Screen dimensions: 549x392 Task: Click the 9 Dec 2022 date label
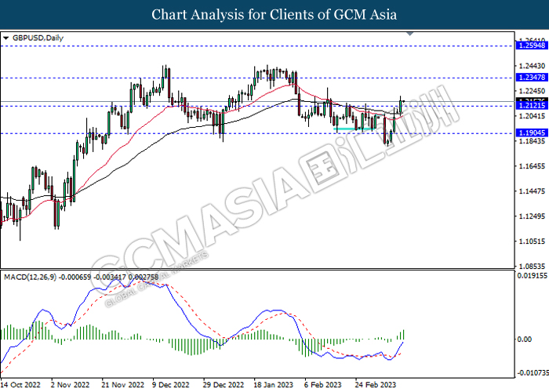pyautogui.click(x=171, y=384)
